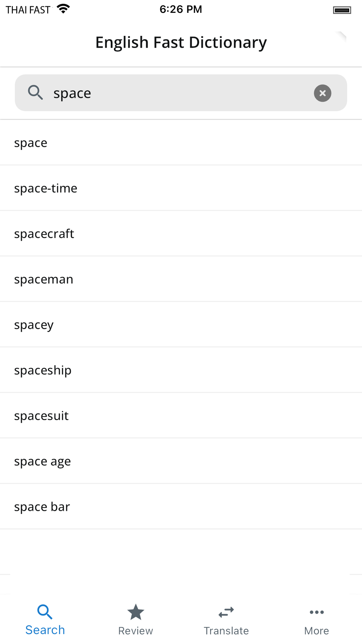The image size is (362, 644).
Task: Open the 'space' definition
Action: [31, 143]
